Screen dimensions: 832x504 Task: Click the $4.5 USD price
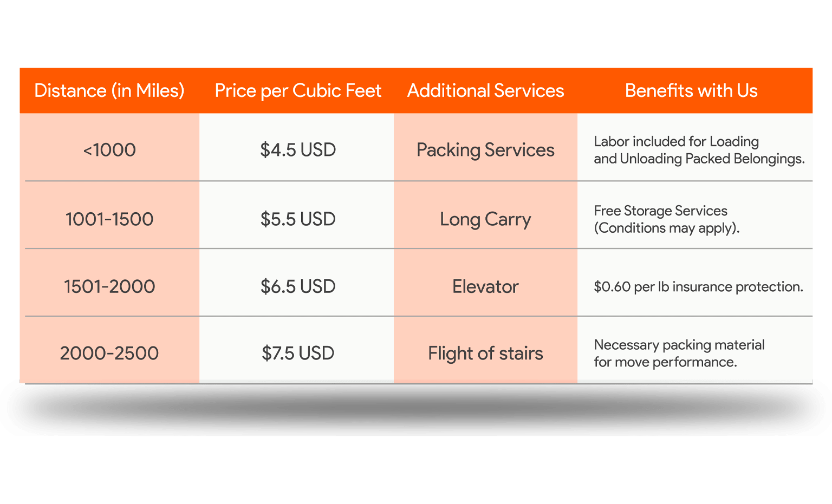298,150
